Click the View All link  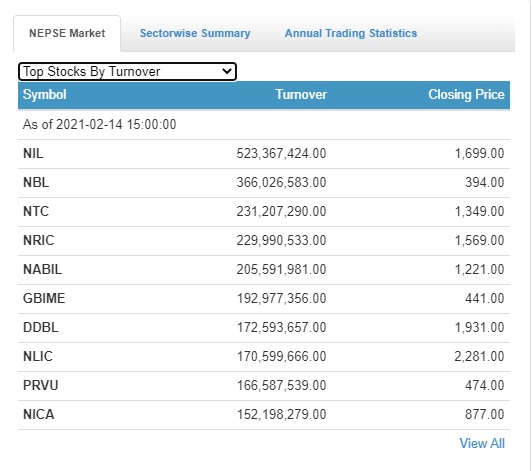coord(482,443)
